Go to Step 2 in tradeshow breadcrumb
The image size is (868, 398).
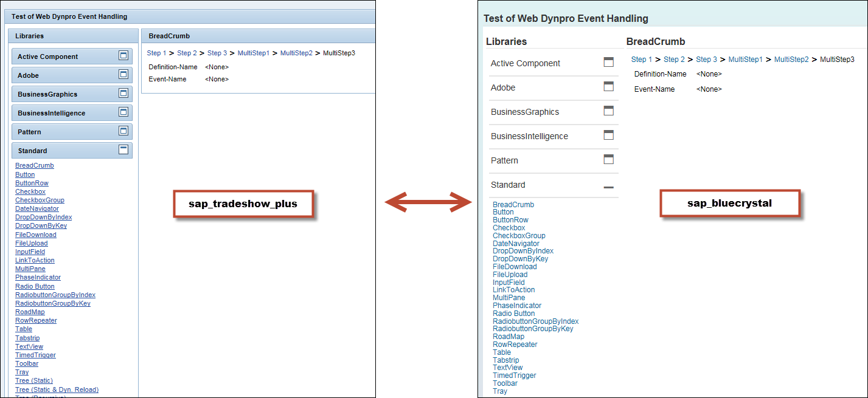(x=187, y=53)
